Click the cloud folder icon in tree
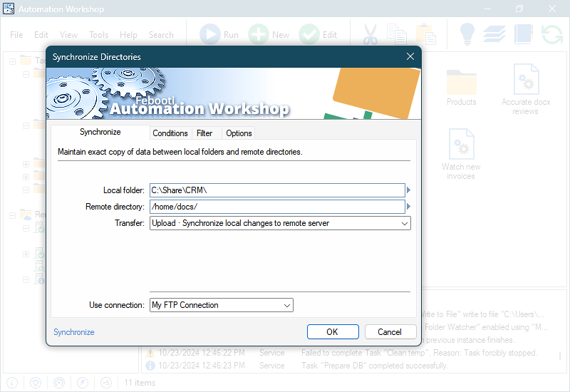Image resolution: width=570 pixels, height=392 pixels. (x=26, y=215)
